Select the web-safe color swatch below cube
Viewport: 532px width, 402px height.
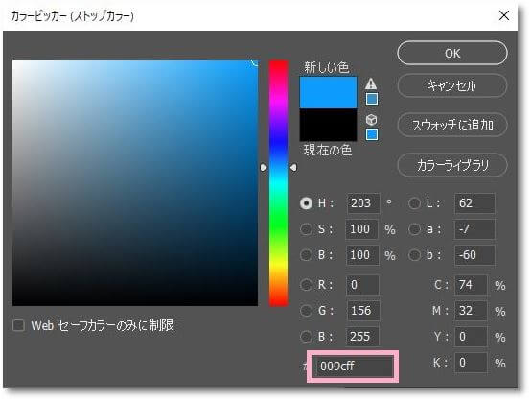(x=372, y=134)
